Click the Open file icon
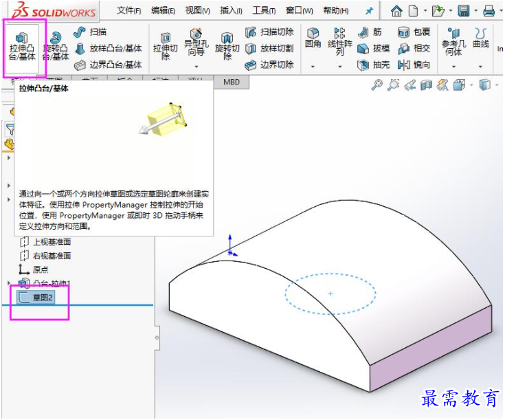The width and height of the screenshot is (505, 420). (x=438, y=11)
